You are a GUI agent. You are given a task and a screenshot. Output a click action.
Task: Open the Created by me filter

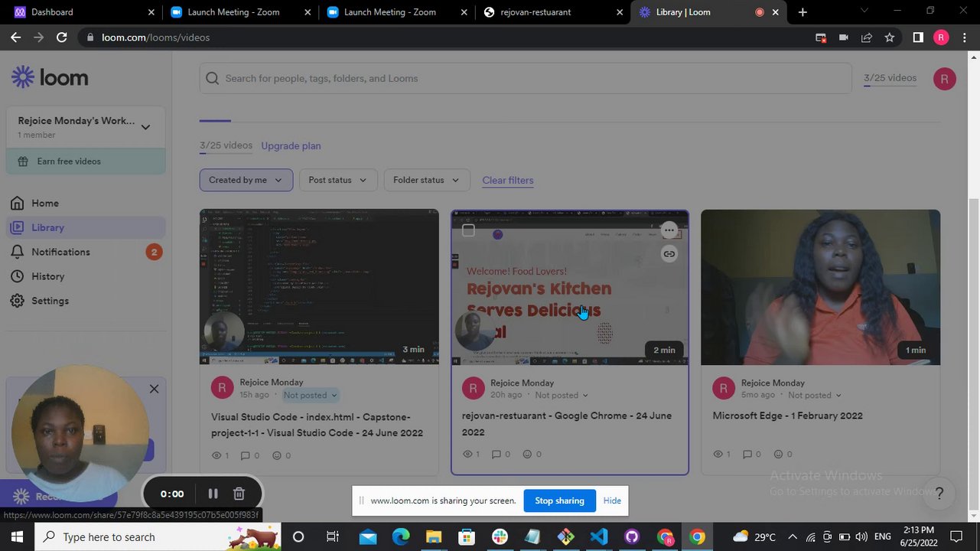click(x=246, y=180)
